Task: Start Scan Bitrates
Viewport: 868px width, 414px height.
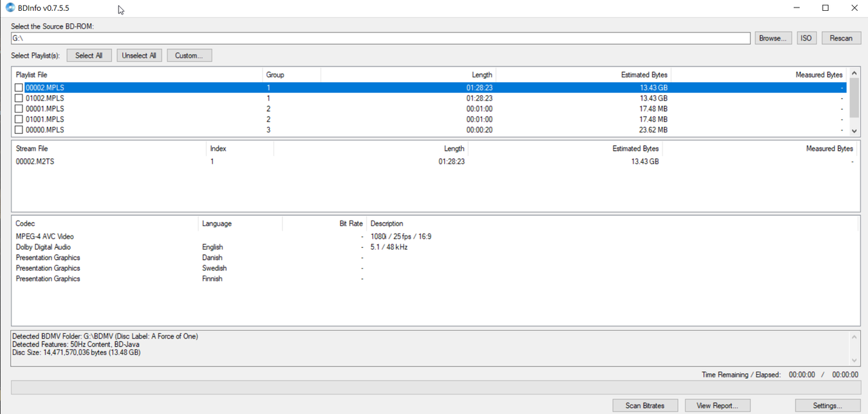Action: click(645, 405)
